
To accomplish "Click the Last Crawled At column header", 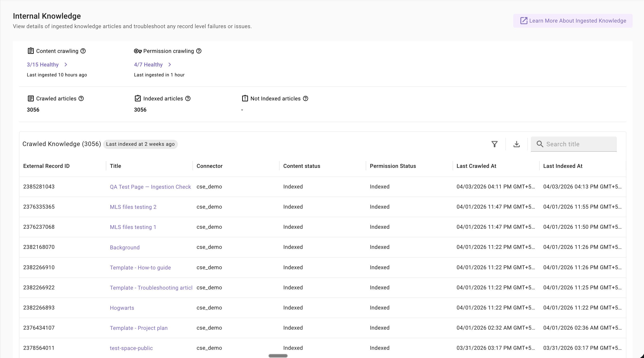I will [476, 166].
